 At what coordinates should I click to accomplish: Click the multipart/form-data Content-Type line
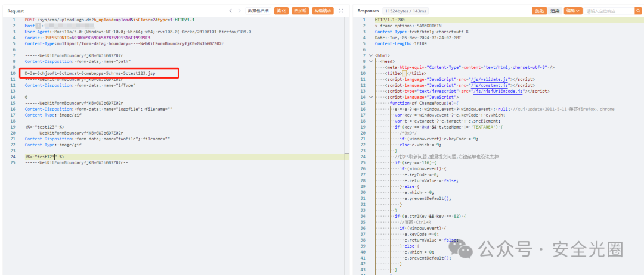click(x=124, y=43)
